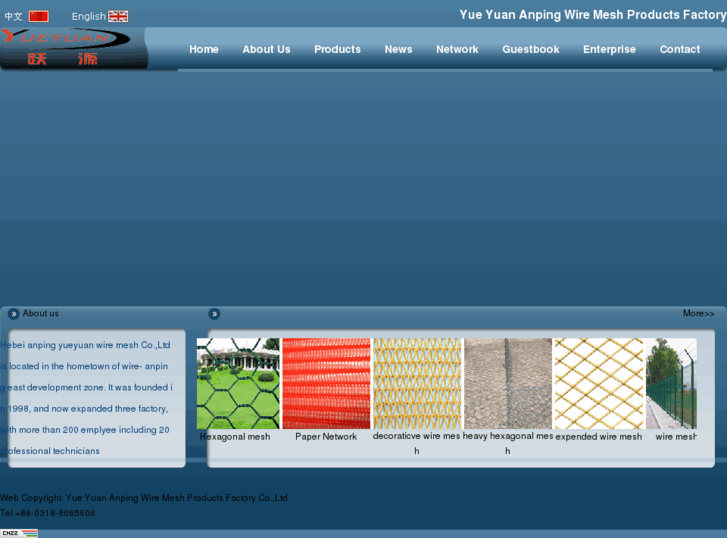Viewport: 727px width, 545px height.
Task: Open the heavy hexagonal mesh thumbnail
Action: coord(508,384)
